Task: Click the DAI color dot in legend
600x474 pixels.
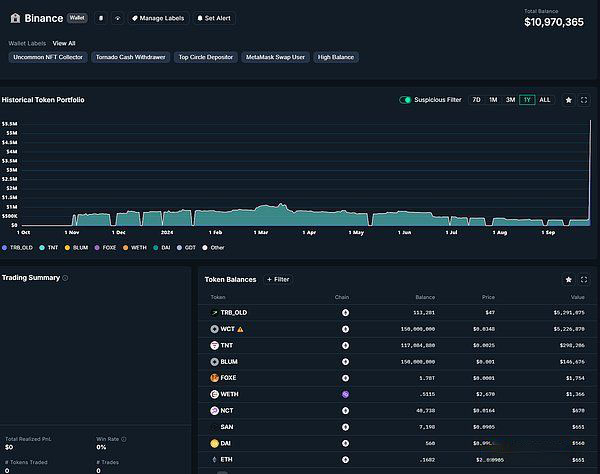Action: [x=156, y=247]
